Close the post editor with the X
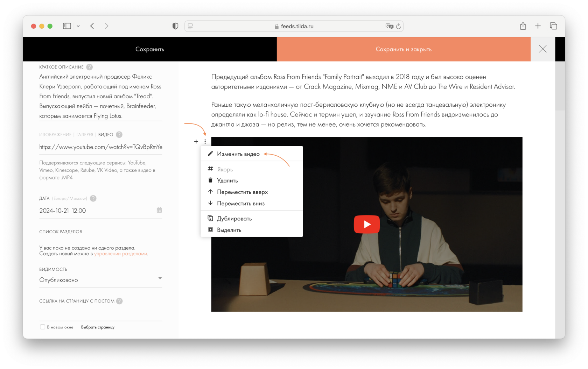 (x=543, y=49)
